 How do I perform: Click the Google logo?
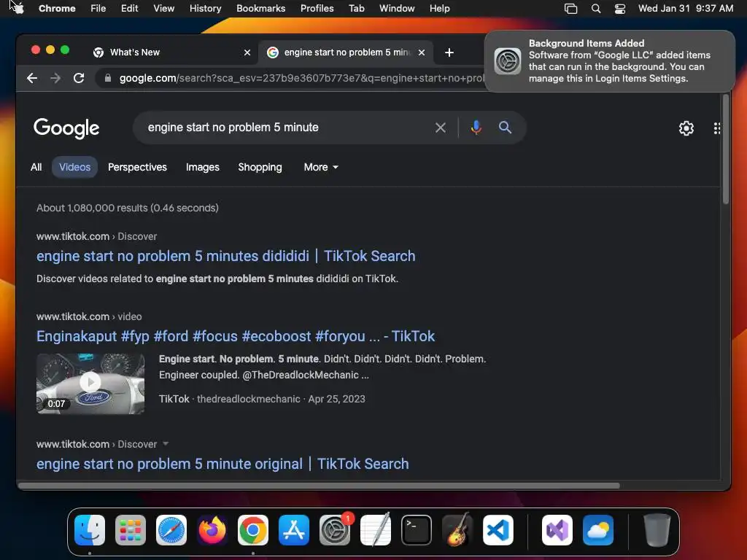pyautogui.click(x=66, y=128)
